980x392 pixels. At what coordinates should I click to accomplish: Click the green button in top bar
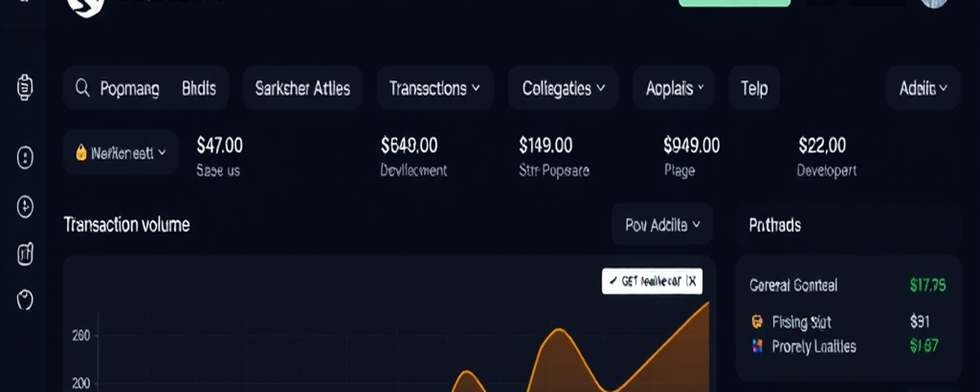pyautogui.click(x=734, y=2)
